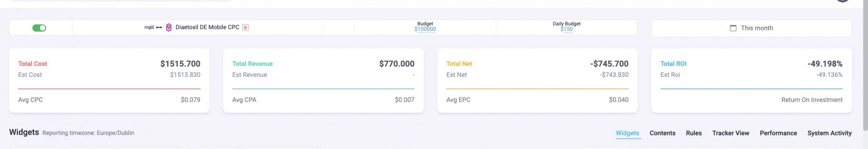Click the vertical page scrollbar

click(x=865, y=65)
